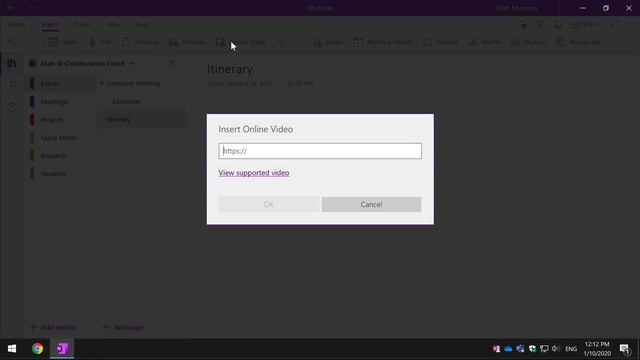
Task: Click the ENG language indicator
Action: (x=571, y=349)
